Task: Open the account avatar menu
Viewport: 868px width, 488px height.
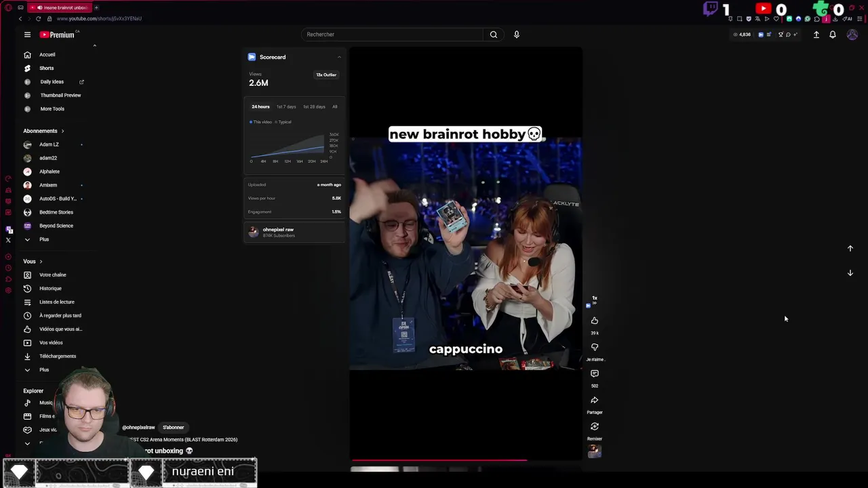Action: point(852,35)
